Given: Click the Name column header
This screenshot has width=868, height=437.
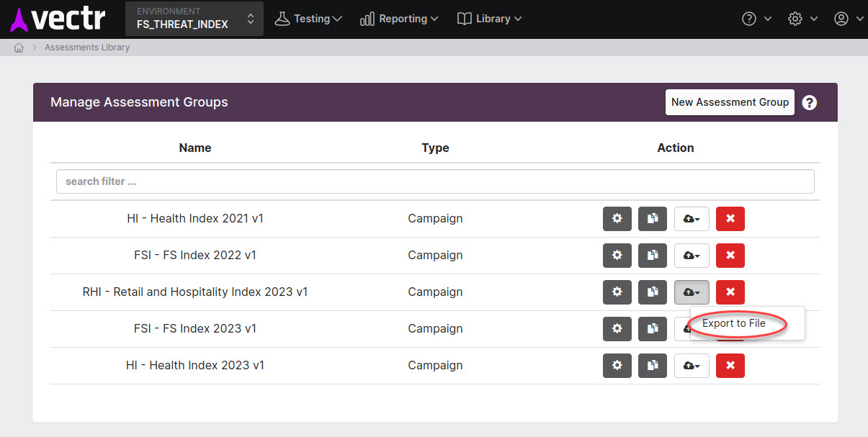Looking at the screenshot, I should click(195, 148).
